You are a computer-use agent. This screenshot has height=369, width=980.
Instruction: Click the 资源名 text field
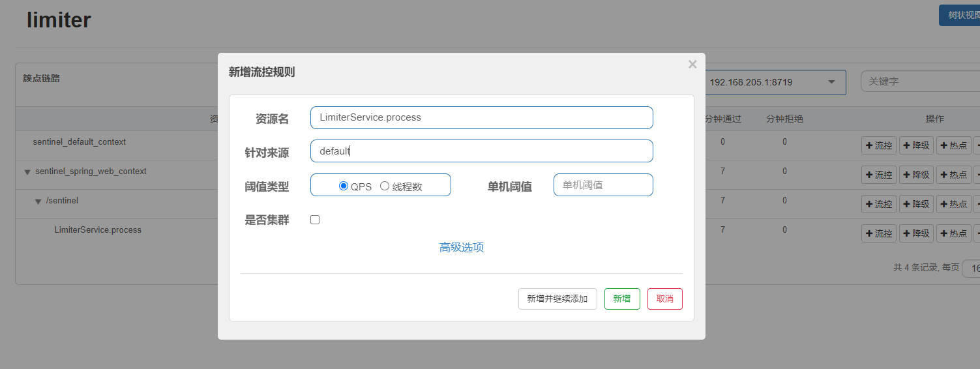[481, 118]
